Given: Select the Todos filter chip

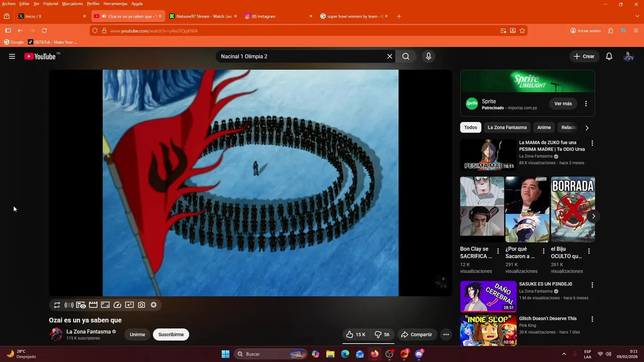Looking at the screenshot, I should 470,127.
